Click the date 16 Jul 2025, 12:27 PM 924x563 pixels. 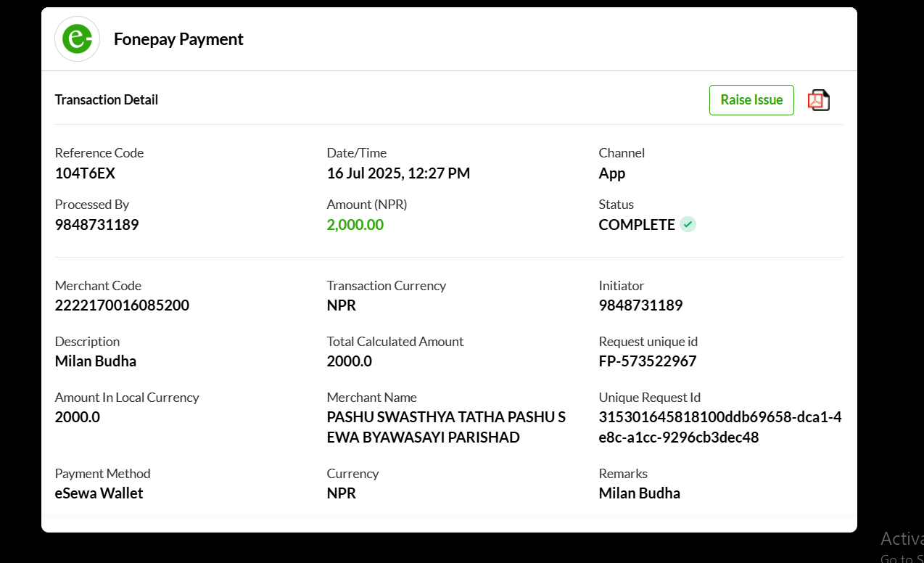[398, 173]
